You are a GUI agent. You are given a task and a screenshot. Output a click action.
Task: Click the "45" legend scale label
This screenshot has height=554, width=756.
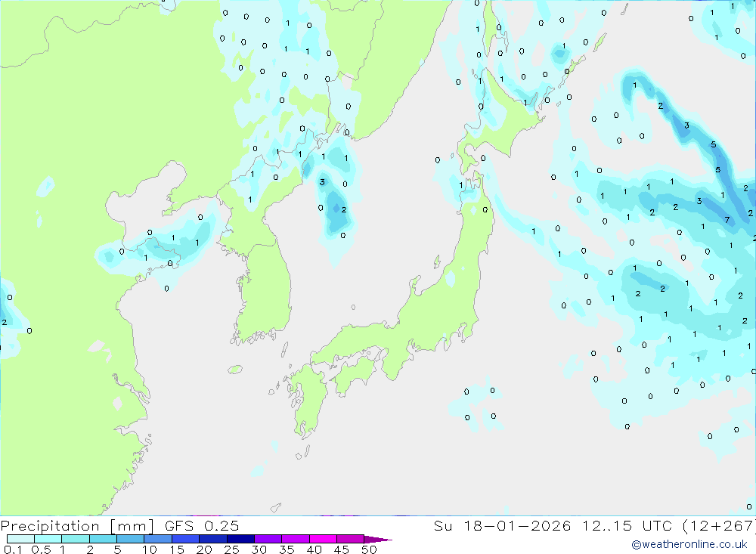[x=342, y=549]
